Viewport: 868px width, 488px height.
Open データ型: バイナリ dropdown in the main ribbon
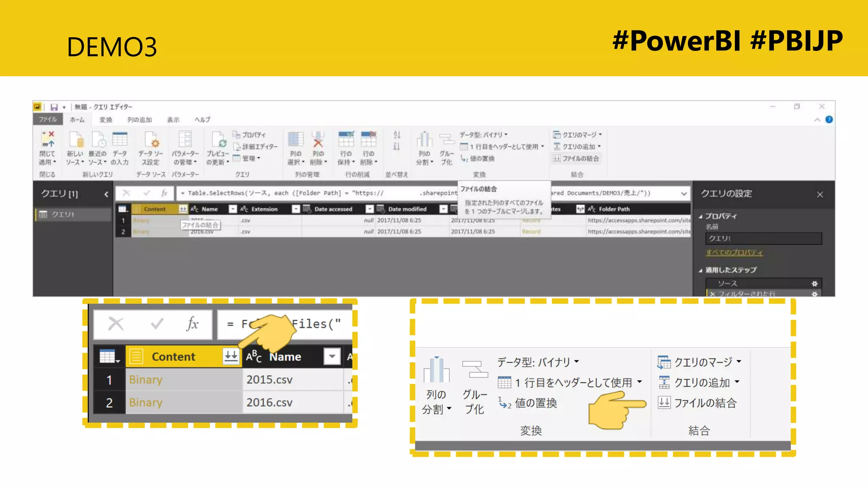(484, 135)
